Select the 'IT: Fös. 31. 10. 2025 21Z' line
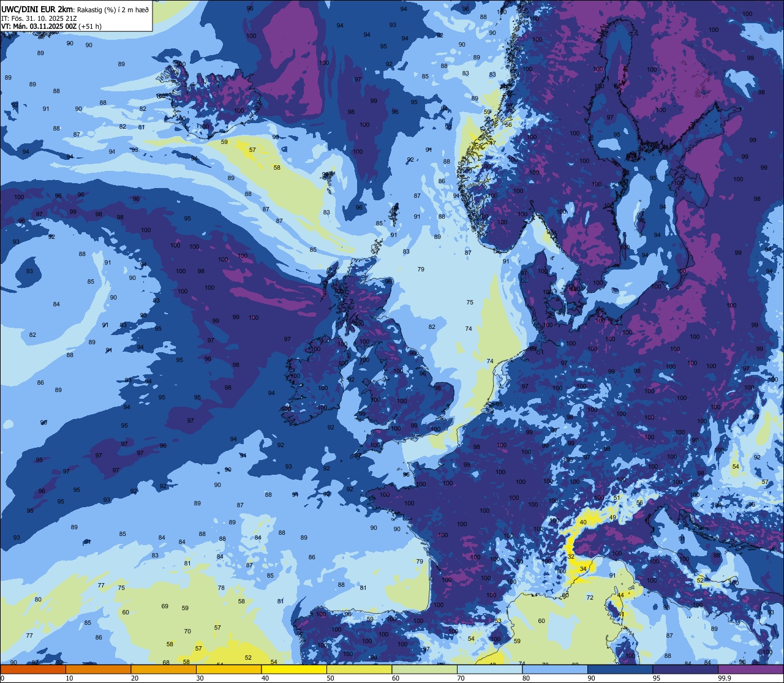This screenshot has width=784, height=683. tap(39, 18)
